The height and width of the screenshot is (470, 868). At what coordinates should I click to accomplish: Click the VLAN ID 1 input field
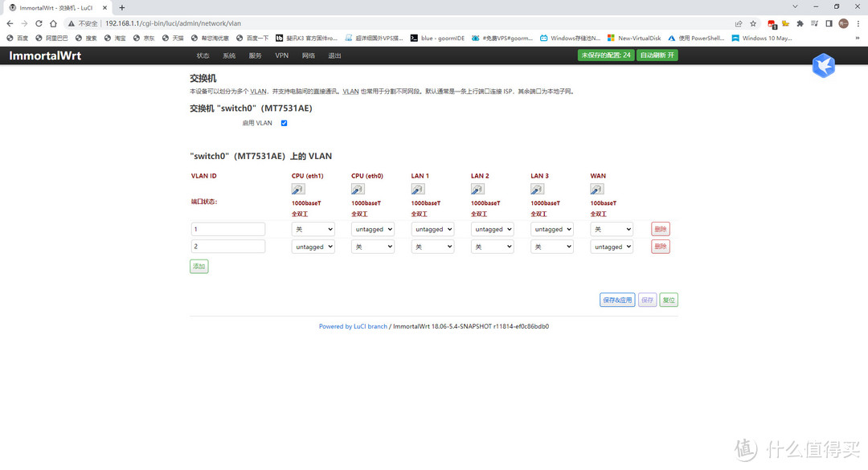[x=228, y=229]
